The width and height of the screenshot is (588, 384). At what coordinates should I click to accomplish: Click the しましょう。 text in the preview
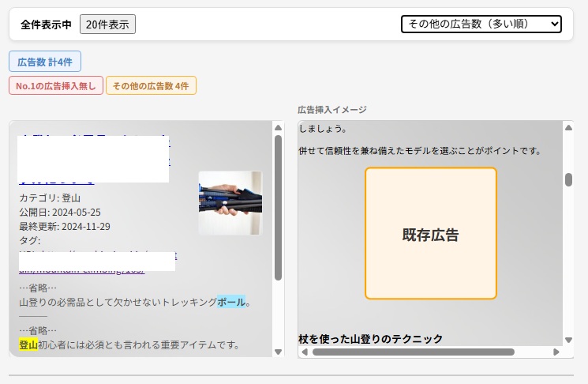click(323, 129)
